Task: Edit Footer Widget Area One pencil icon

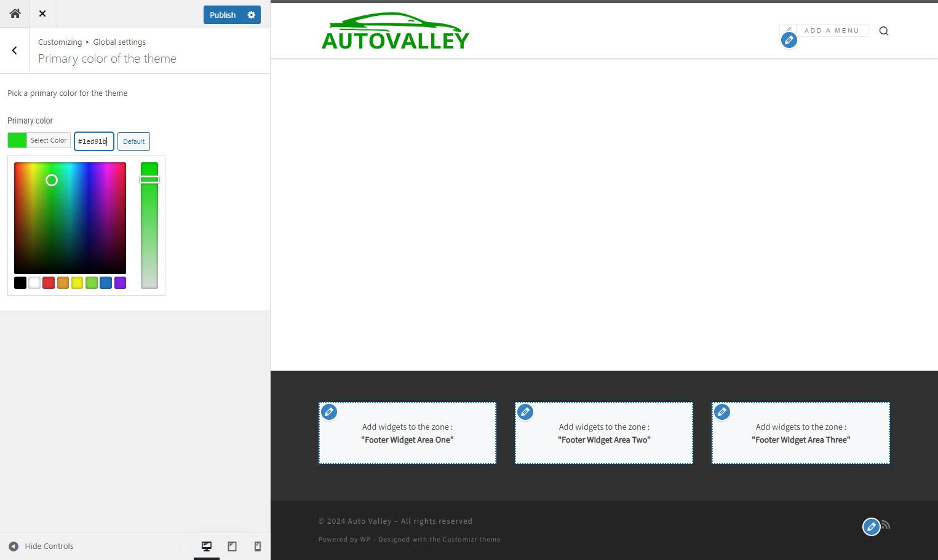Action: point(329,412)
